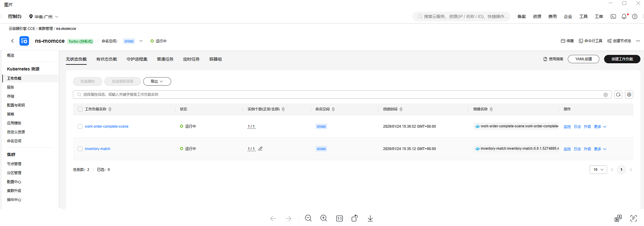Viewport: 644px width, 226px height.
Task: Open table column settings gear icon
Action: tap(629, 94)
